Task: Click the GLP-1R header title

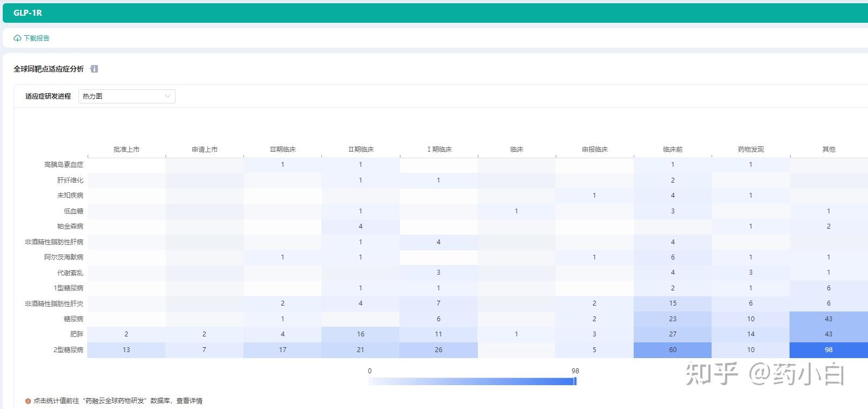Action: coord(28,13)
